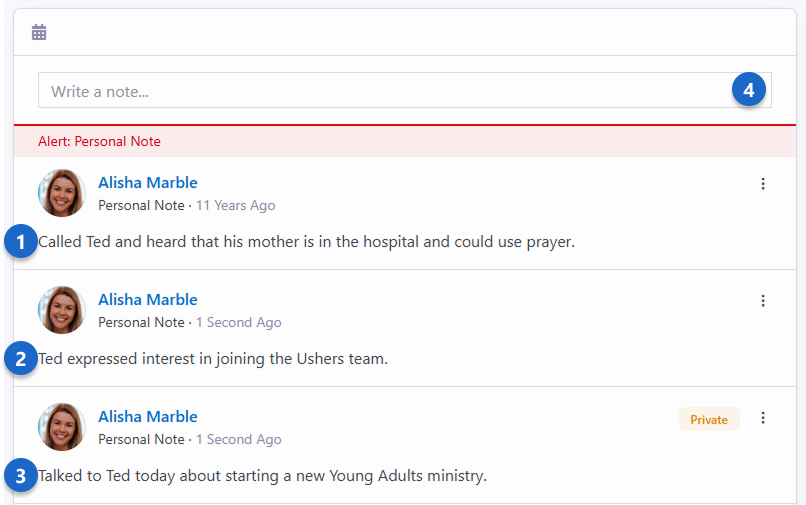Click the numbered marker 4 beside note field
The width and height of the screenshot is (806, 505).
coord(749,90)
